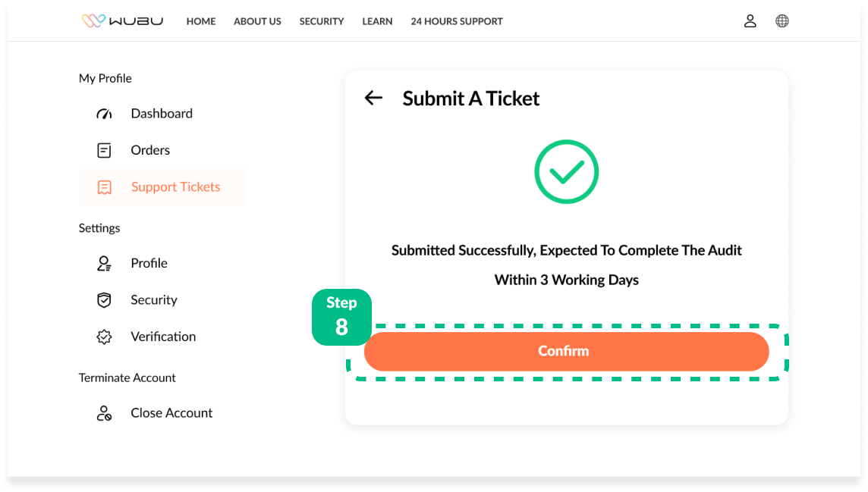This screenshot has width=868, height=492.
Task: Open the user account icon
Action: coord(750,21)
